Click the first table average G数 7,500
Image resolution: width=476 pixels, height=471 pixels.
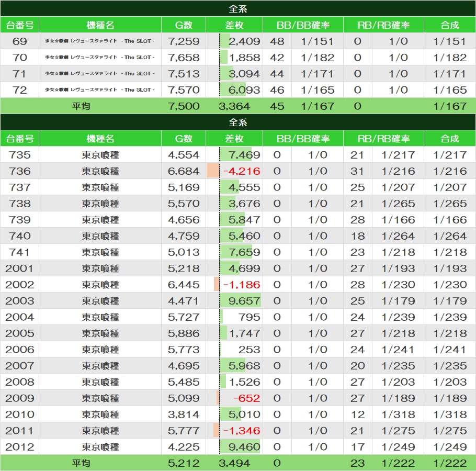(184, 106)
